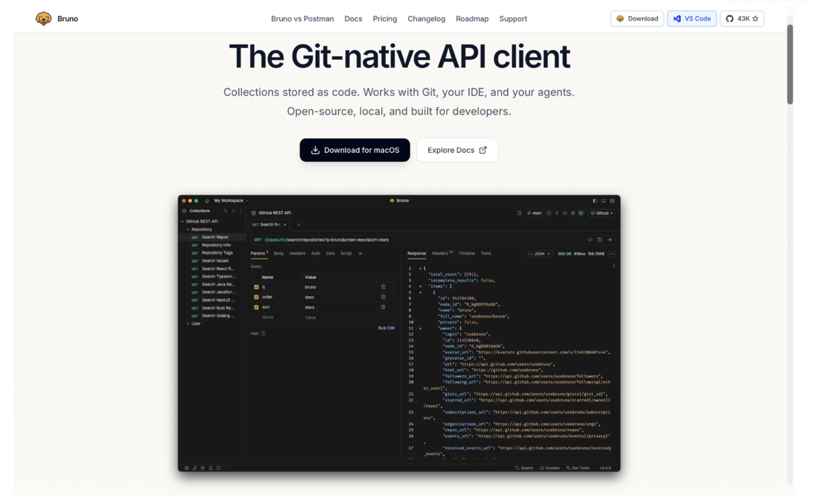813x504 pixels.
Task: Expand the User folder in collections tree
Action: (188, 324)
